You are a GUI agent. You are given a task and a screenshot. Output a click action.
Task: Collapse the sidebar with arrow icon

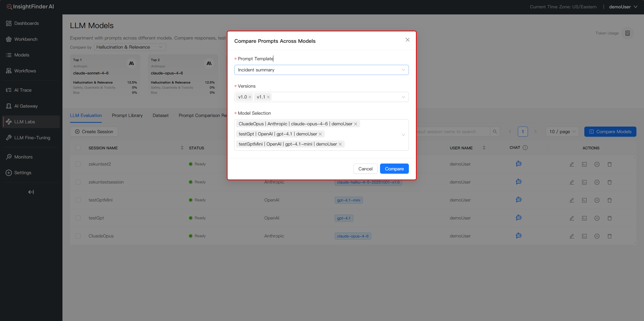coord(31,192)
